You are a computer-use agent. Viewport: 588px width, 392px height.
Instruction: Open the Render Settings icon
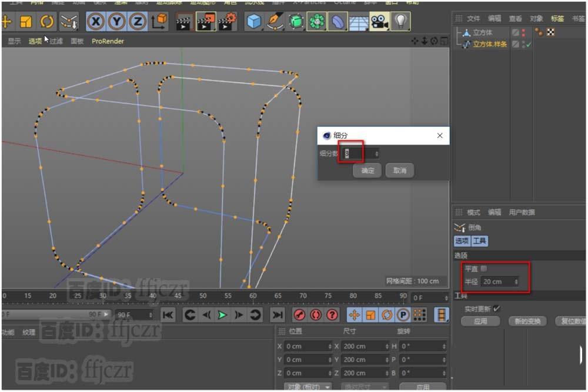[225, 22]
